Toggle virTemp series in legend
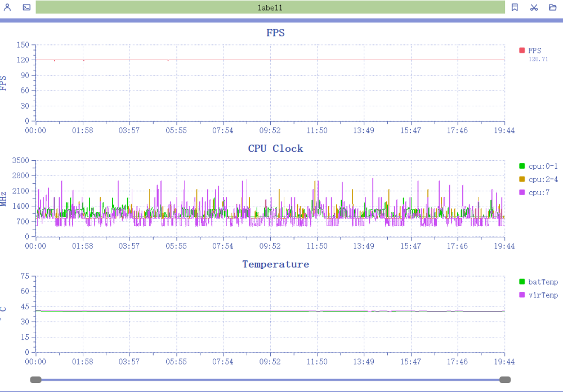Screen dimensions: 563x392 pyautogui.click(x=539, y=295)
